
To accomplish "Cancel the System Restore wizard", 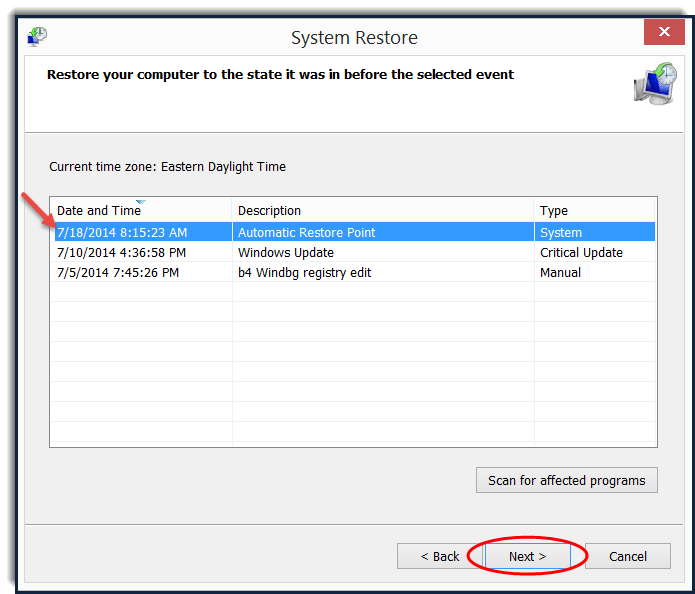I will point(628,556).
